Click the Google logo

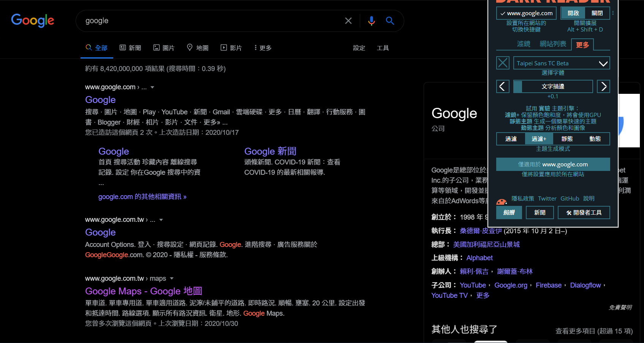tap(33, 21)
